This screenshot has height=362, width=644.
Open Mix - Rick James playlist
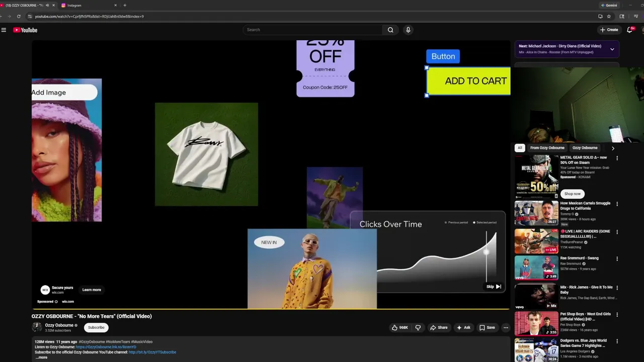536,297
